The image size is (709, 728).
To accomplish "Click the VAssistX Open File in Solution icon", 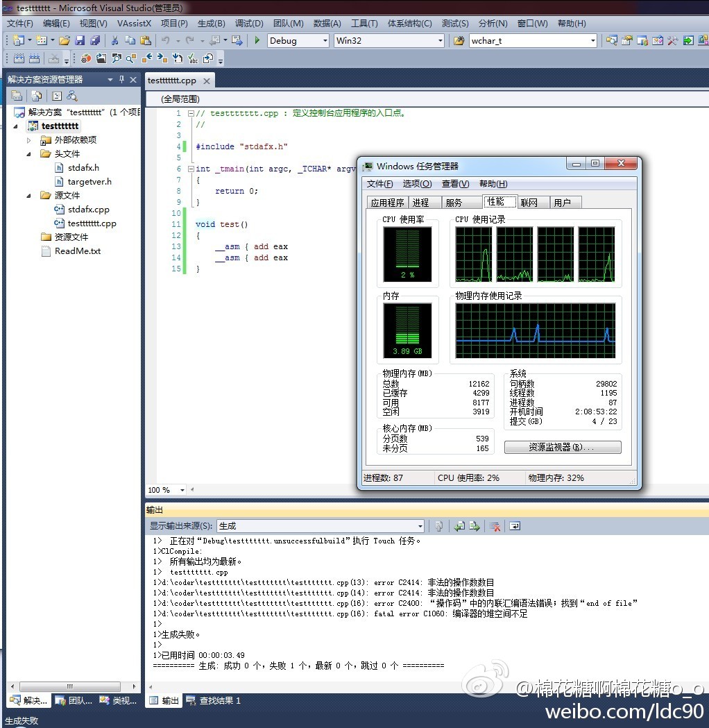I will 101,58.
